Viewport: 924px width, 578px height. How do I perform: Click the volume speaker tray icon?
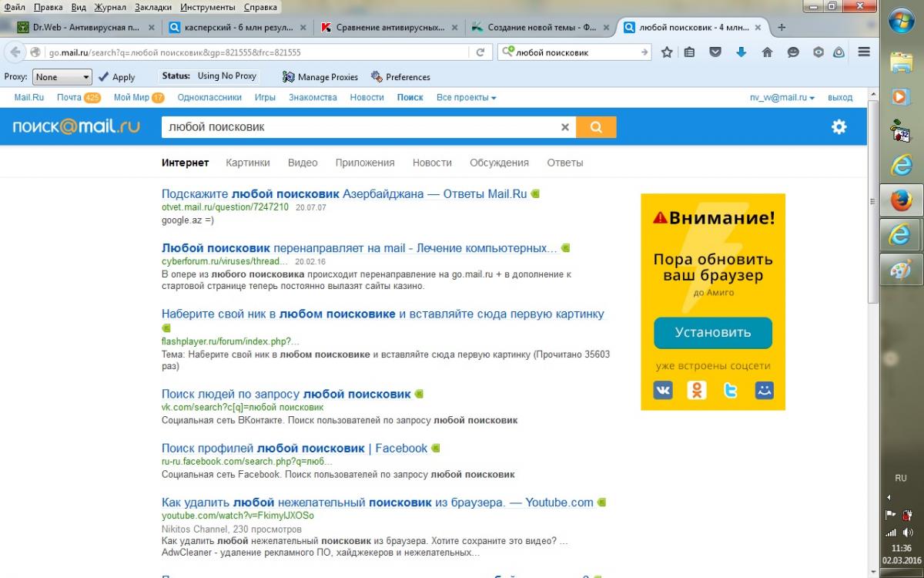(906, 533)
